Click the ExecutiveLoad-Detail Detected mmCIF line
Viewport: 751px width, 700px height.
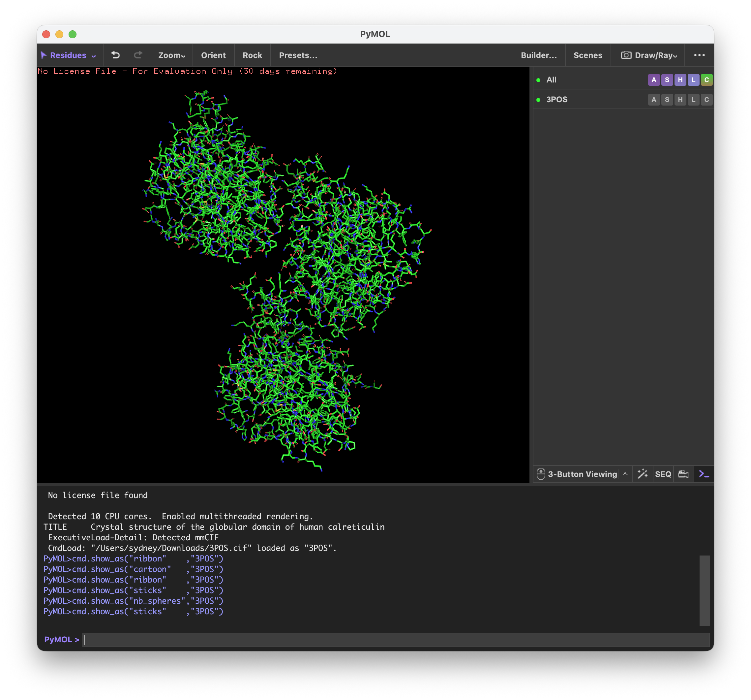(x=133, y=537)
